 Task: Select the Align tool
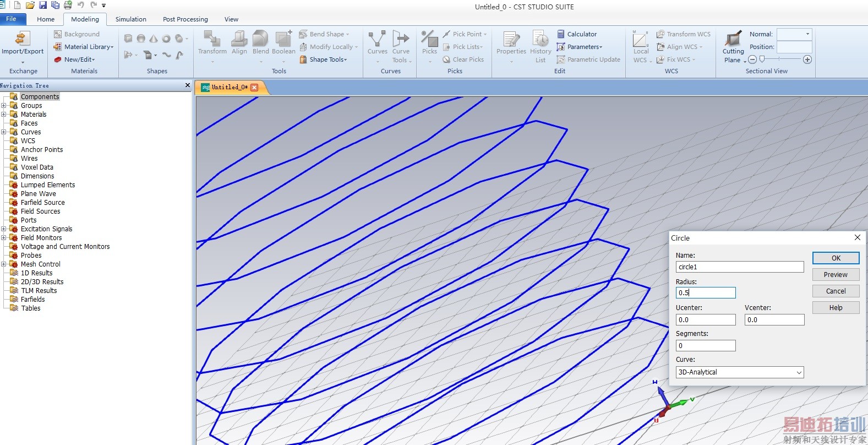pos(239,44)
